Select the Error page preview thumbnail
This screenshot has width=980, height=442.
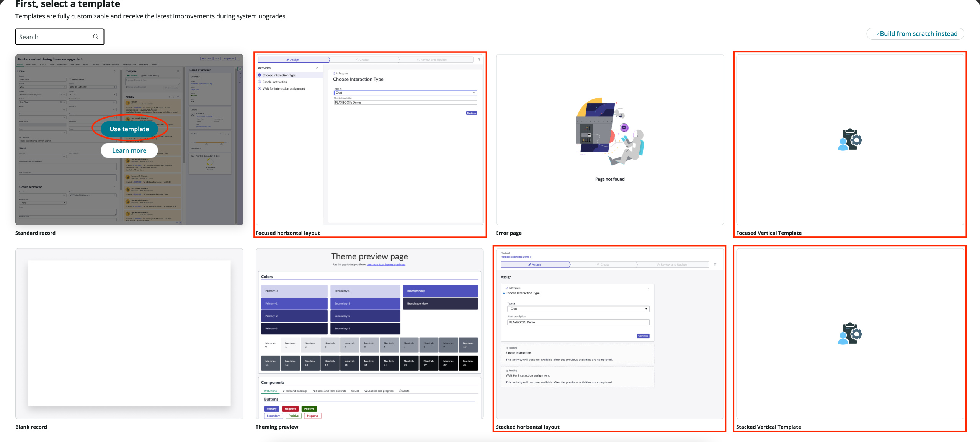[x=610, y=140]
